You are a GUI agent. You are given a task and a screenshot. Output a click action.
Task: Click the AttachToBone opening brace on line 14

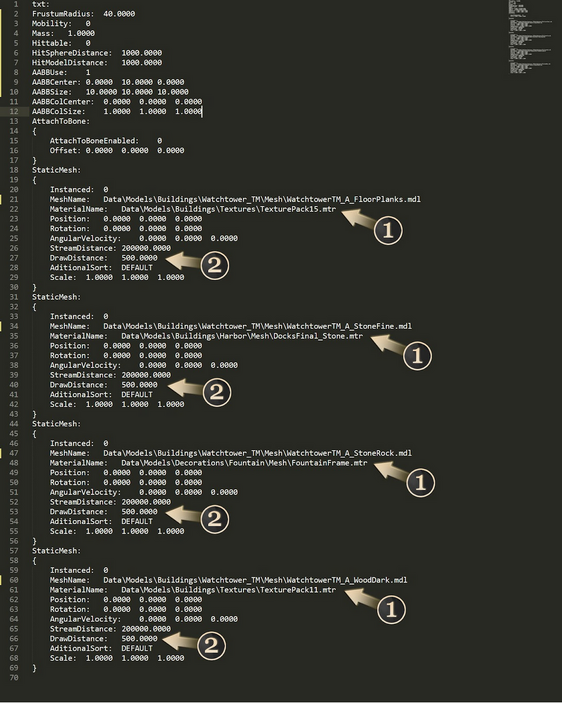[34, 131]
